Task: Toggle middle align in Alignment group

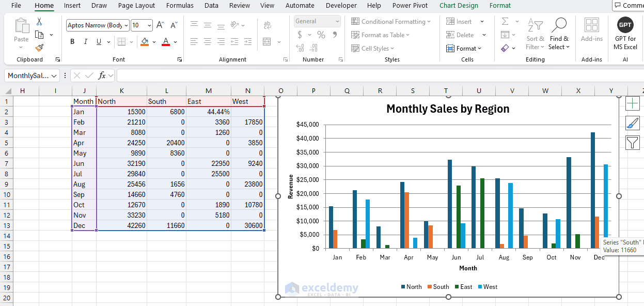Action: pos(208,25)
